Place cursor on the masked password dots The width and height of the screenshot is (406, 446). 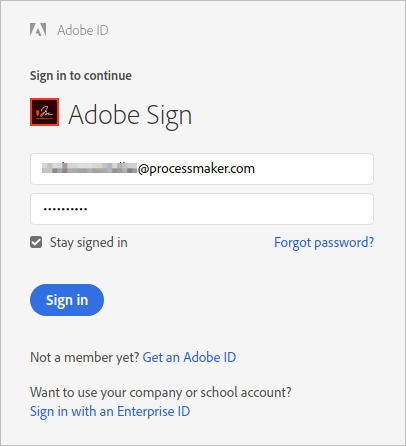point(65,209)
